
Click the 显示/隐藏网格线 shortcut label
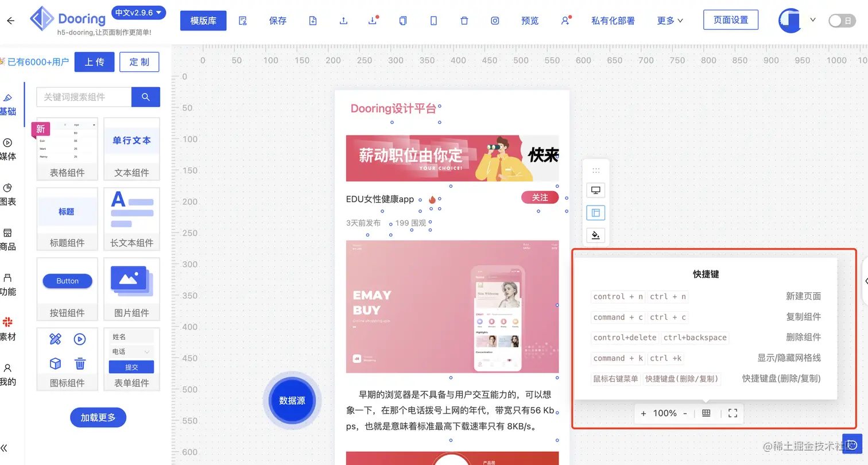coord(789,358)
